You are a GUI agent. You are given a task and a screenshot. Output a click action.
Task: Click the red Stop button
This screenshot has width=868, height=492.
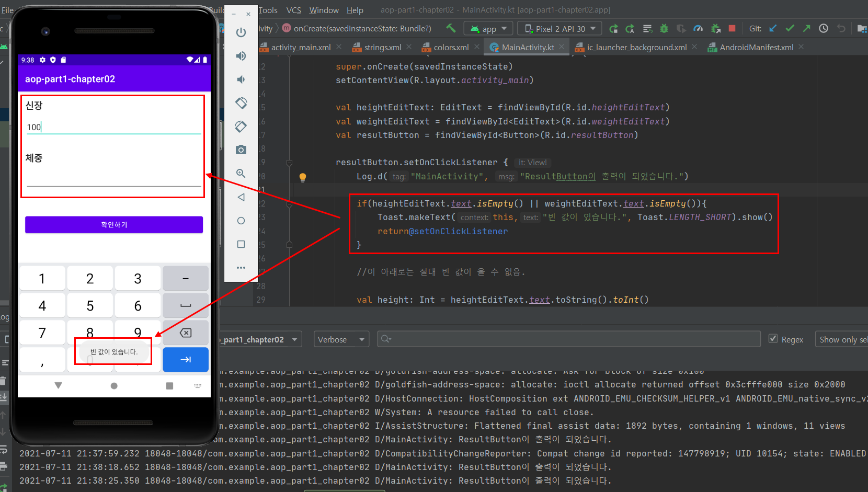(x=732, y=29)
